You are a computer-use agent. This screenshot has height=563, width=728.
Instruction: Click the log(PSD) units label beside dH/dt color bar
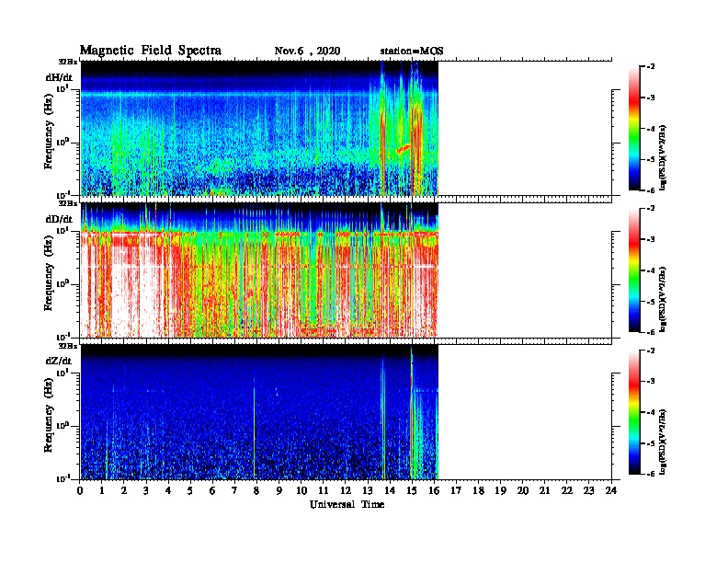pos(663,157)
